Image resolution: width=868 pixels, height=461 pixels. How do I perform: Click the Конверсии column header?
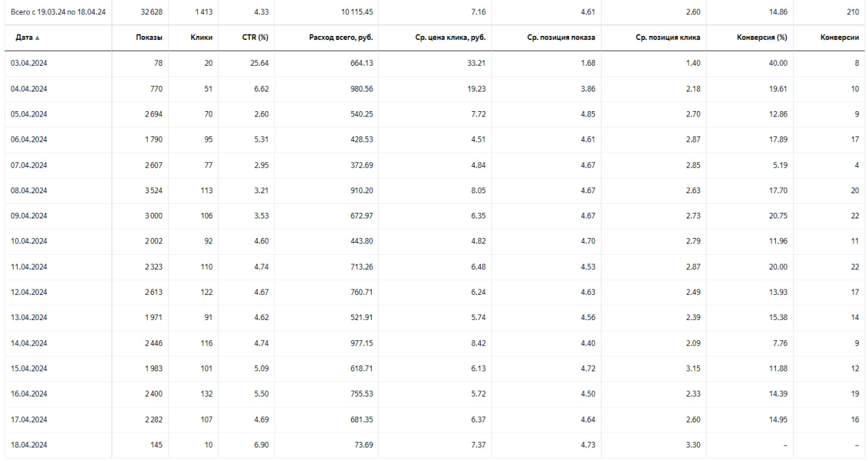click(840, 37)
